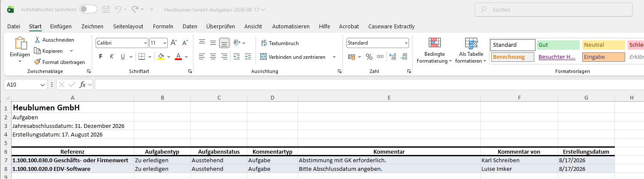The width and height of the screenshot is (644, 179).
Task: Open the Schriftart dialog launcher
Action: pos(190,71)
